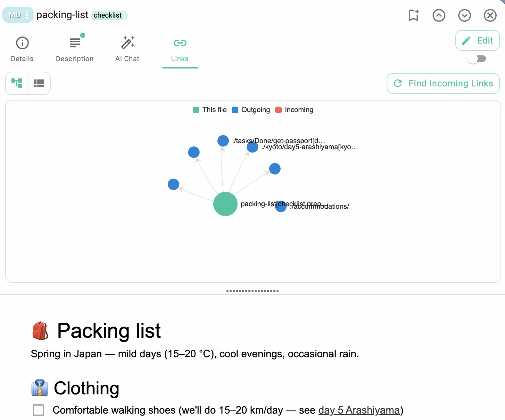Click the checklist tag on packing-list
Image resolution: width=505 pixels, height=420 pixels.
(109, 15)
